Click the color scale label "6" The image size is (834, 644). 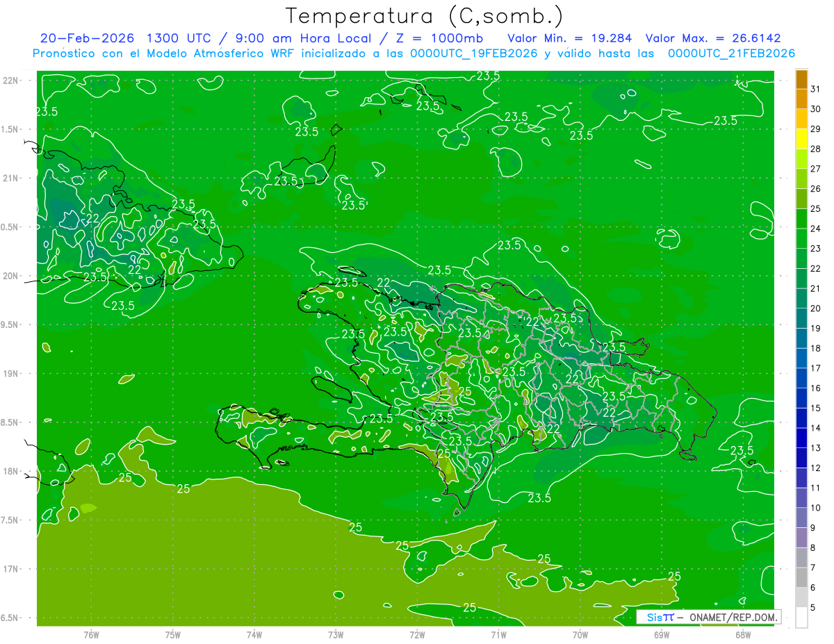point(813,588)
